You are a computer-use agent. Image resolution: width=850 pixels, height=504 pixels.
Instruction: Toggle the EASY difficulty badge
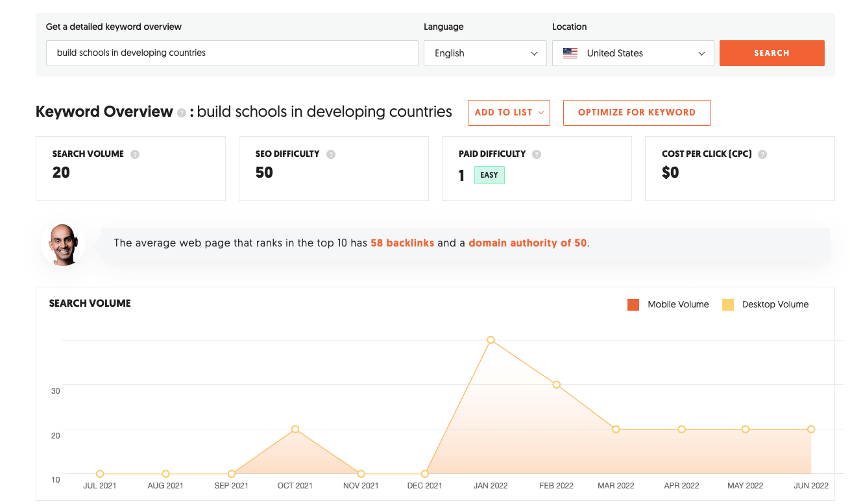coord(489,175)
